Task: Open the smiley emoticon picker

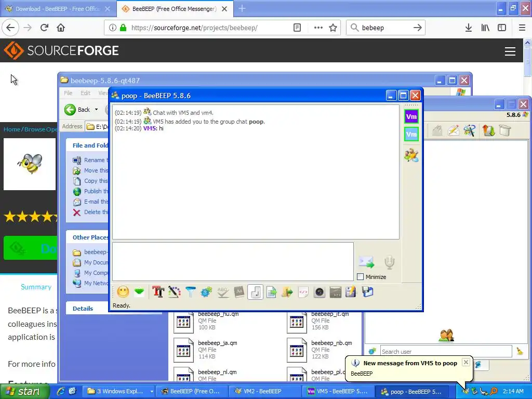Action: (x=123, y=292)
